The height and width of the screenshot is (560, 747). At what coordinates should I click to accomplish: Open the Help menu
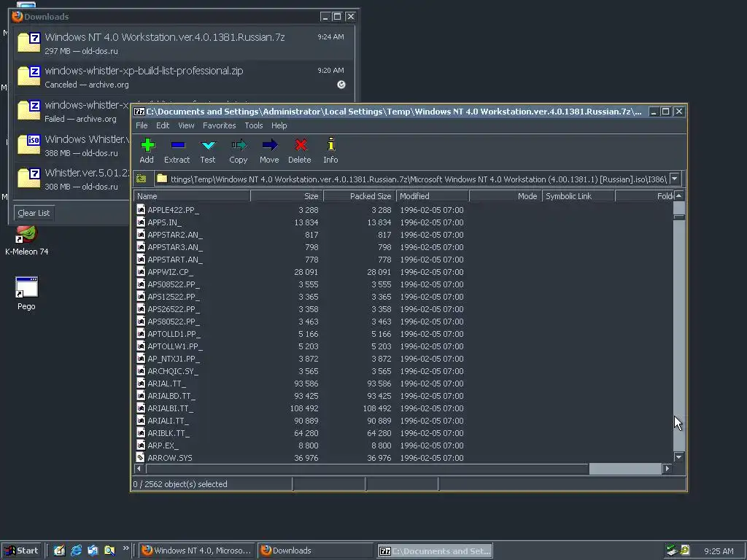(x=279, y=125)
